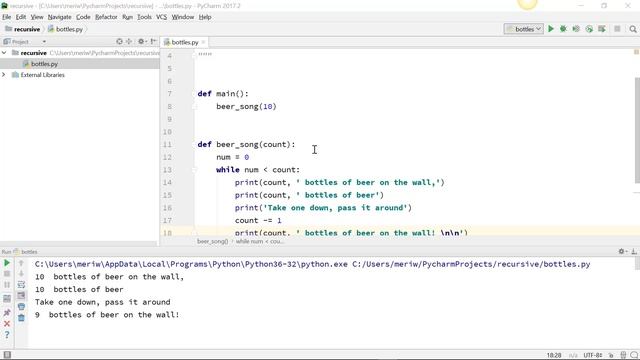This screenshot has width=640, height=360.
Task: Click '9 bottles of beer on the wall!' output
Action: click(x=107, y=315)
